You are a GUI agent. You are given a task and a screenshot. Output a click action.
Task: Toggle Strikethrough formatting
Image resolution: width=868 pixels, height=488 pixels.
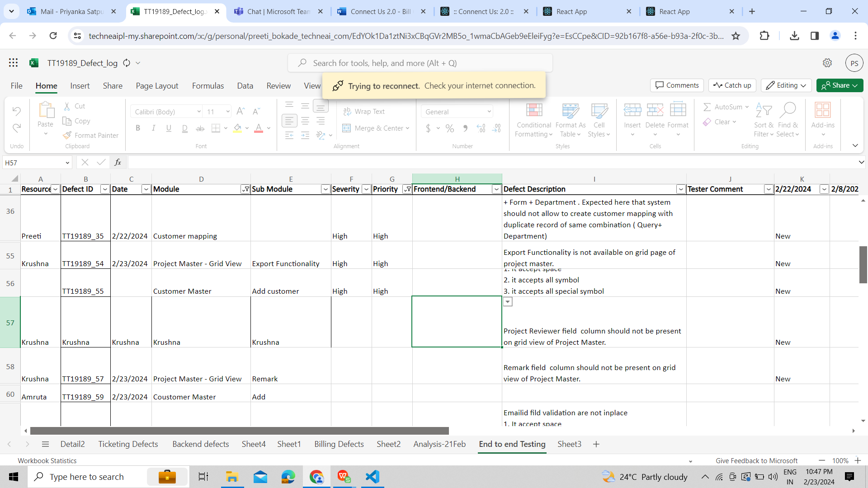[200, 128]
